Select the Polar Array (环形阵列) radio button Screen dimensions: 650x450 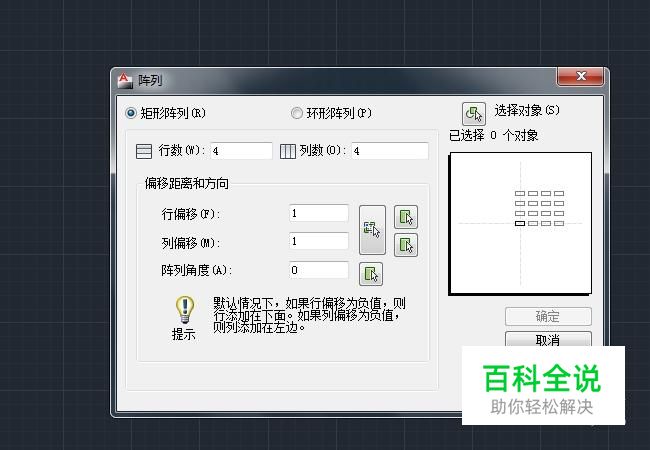pyautogui.click(x=296, y=113)
